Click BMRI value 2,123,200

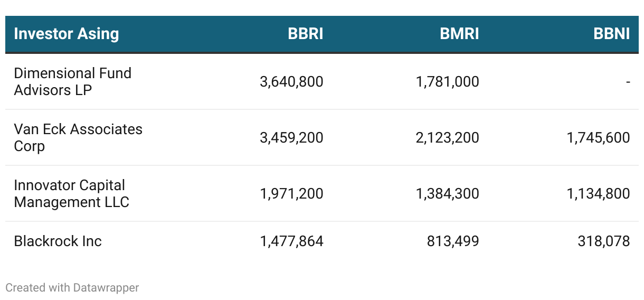tap(448, 138)
